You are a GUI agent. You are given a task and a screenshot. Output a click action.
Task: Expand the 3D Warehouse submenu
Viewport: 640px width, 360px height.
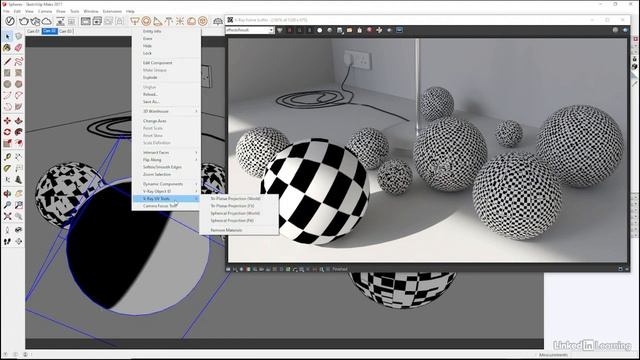pyautogui.click(x=167, y=111)
